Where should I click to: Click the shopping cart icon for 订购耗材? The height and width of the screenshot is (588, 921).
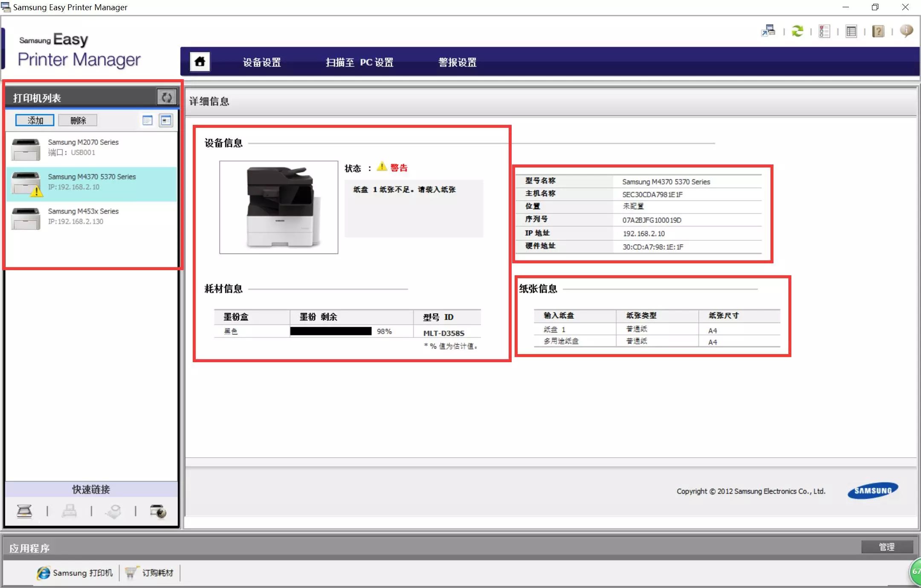point(131,573)
